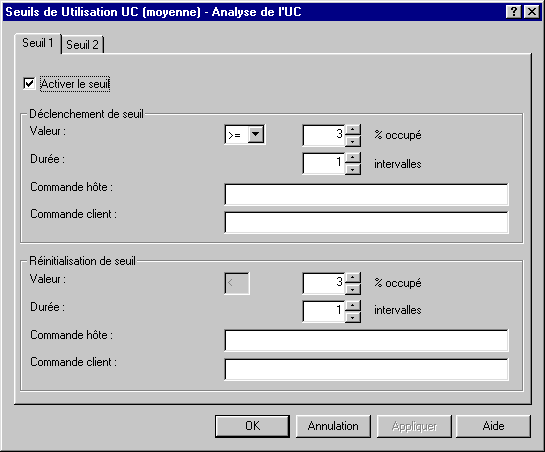Focus the reset Commande hôte text field
The image size is (545, 452).
point(366,340)
